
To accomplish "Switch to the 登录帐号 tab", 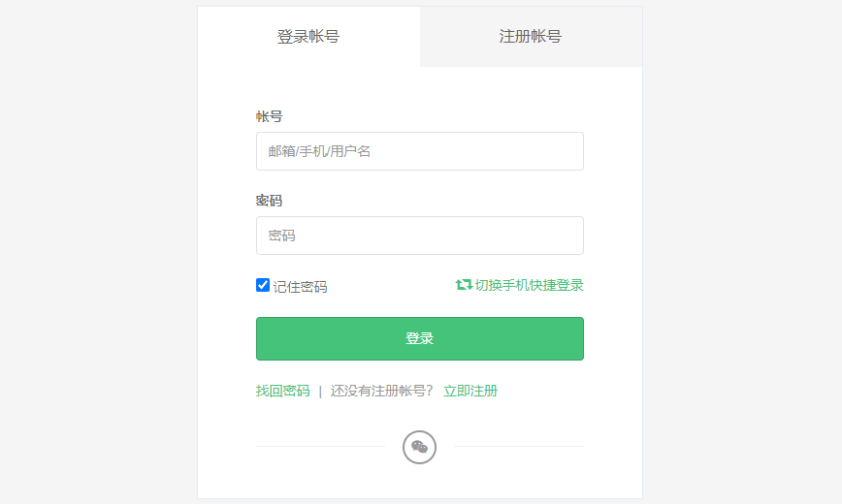I will (x=308, y=37).
